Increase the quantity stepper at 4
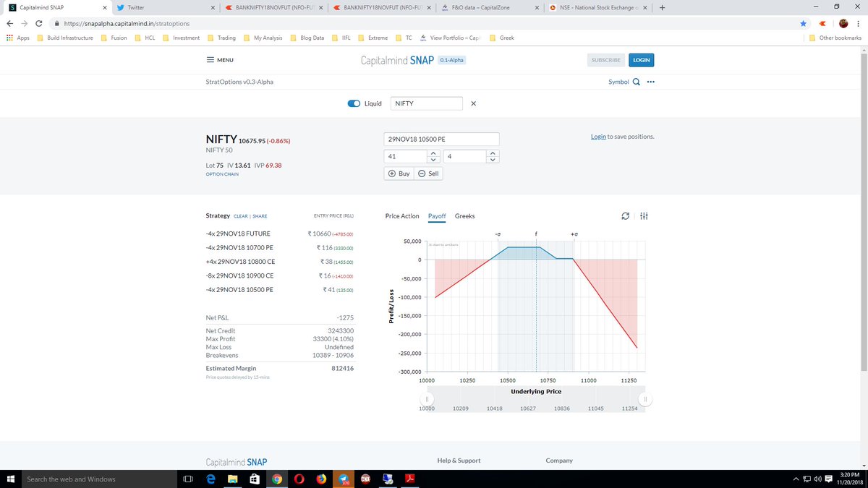This screenshot has width=868, height=488. coord(493,153)
